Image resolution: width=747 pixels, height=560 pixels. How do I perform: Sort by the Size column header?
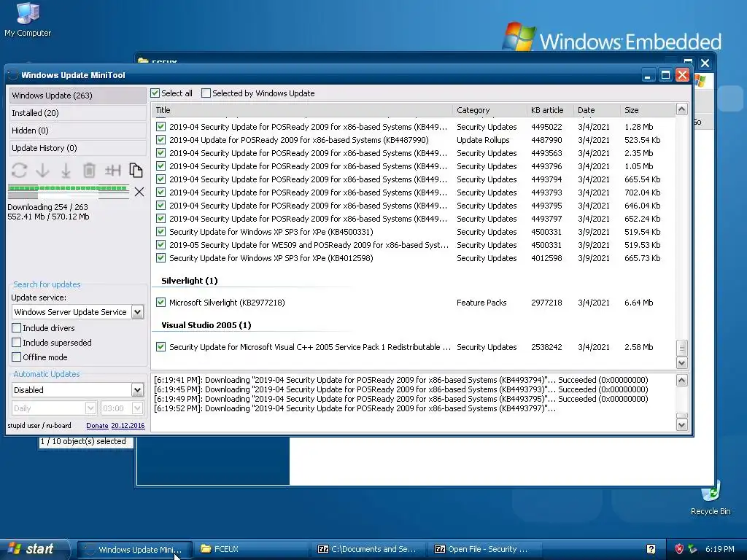(x=648, y=110)
